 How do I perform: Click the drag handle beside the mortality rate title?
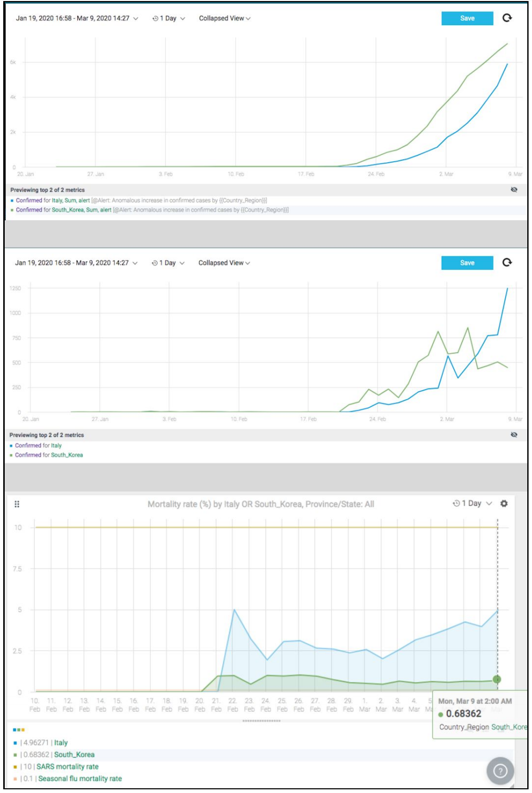(17, 504)
